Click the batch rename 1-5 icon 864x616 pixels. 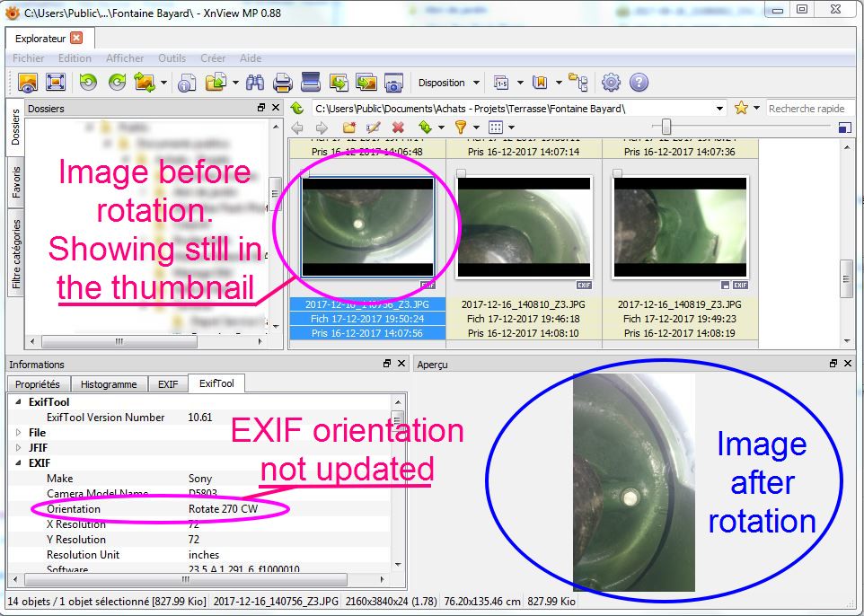click(501, 83)
